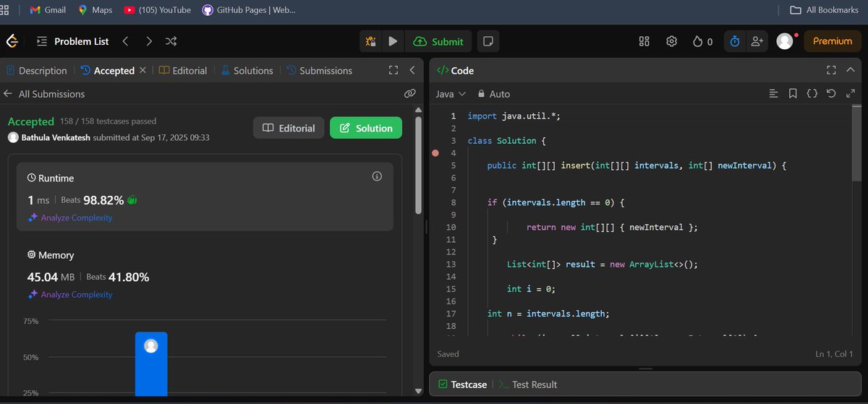Open the LeetCode home logo
The width and height of the screenshot is (868, 404).
(x=12, y=41)
